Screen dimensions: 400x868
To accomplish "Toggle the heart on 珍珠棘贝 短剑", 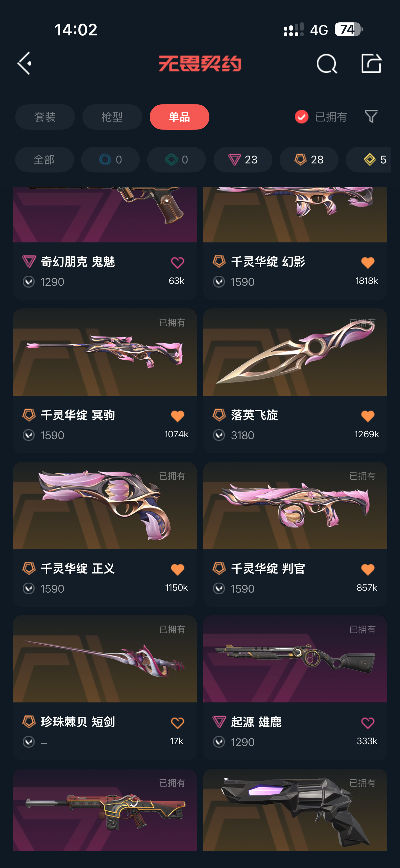I will point(177,723).
